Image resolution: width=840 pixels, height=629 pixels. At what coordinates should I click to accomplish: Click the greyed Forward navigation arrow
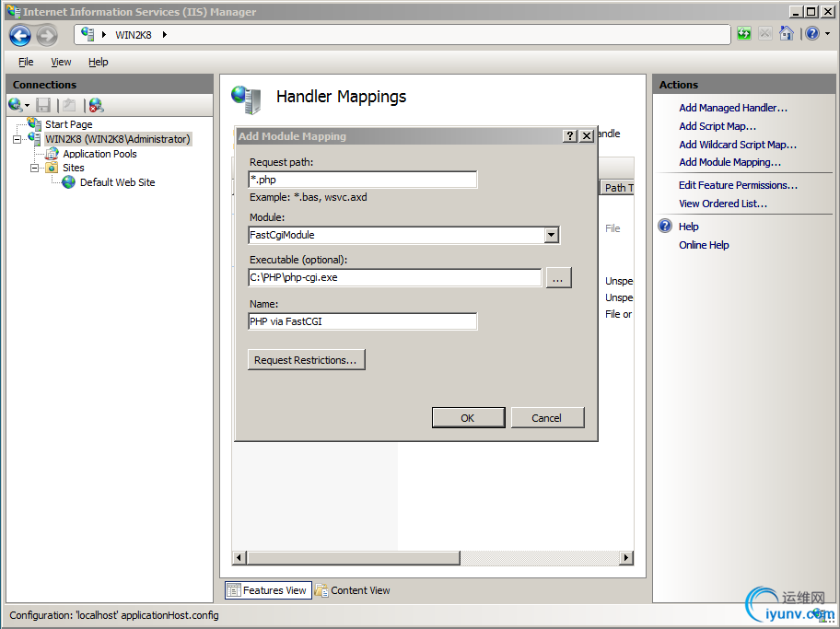47,36
